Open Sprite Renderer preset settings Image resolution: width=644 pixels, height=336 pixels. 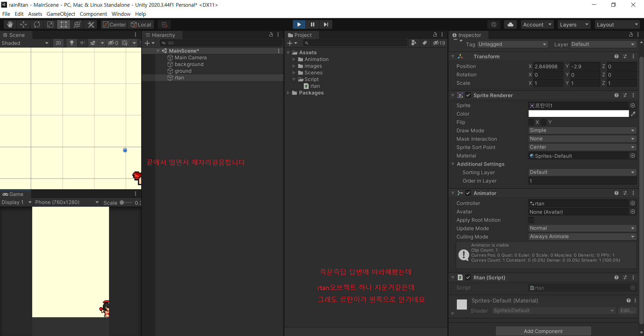tap(625, 95)
